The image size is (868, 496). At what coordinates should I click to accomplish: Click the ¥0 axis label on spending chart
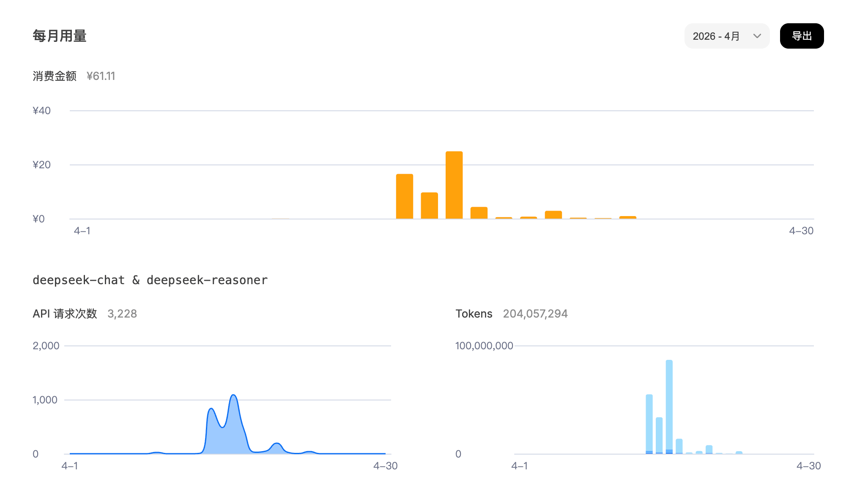pos(38,219)
